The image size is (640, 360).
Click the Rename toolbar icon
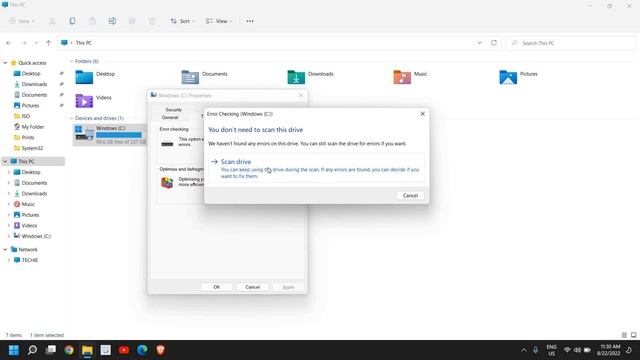tap(112, 21)
